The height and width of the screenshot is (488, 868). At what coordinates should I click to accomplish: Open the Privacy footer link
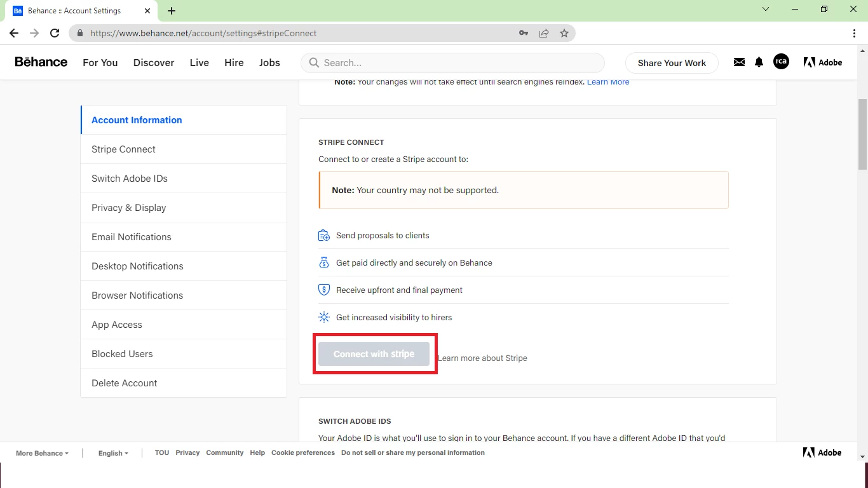(187, 453)
